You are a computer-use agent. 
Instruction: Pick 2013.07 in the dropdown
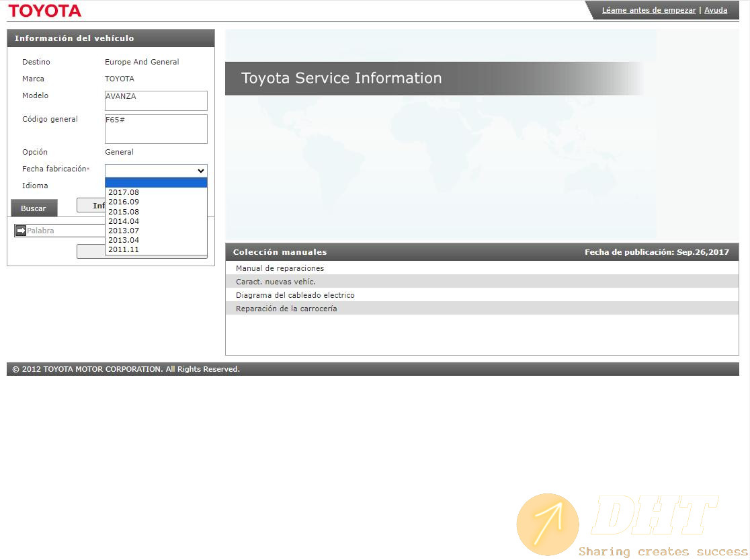pyautogui.click(x=156, y=231)
